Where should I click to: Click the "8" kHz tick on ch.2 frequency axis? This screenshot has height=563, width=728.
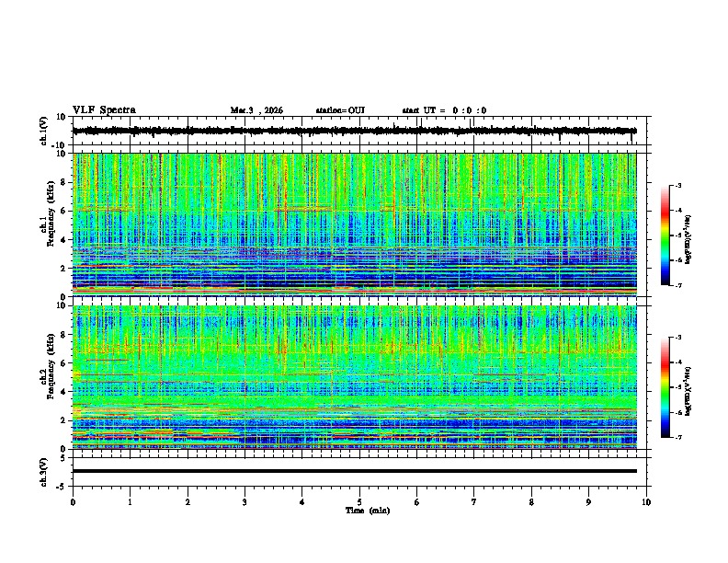point(64,334)
